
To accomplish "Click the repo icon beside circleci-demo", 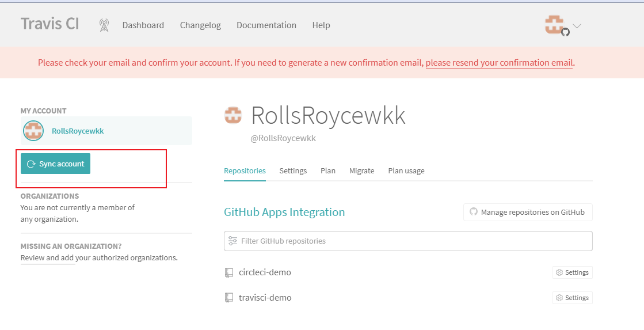I will click(x=229, y=272).
